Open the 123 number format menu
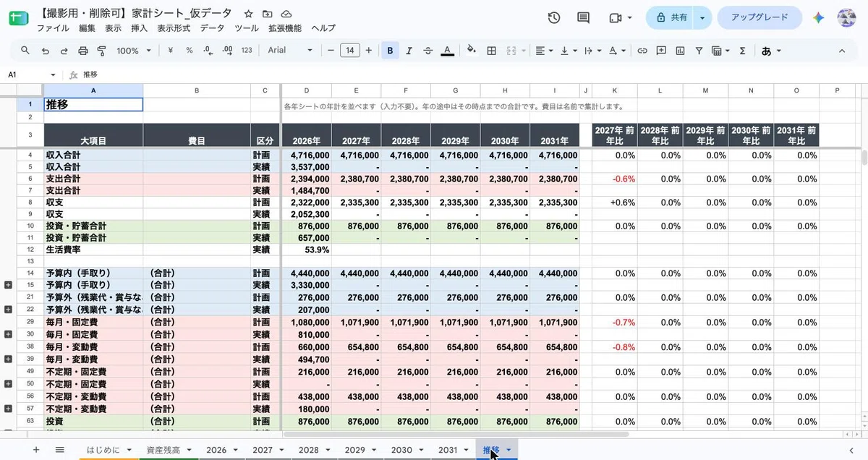The width and height of the screenshot is (868, 460). [247, 51]
